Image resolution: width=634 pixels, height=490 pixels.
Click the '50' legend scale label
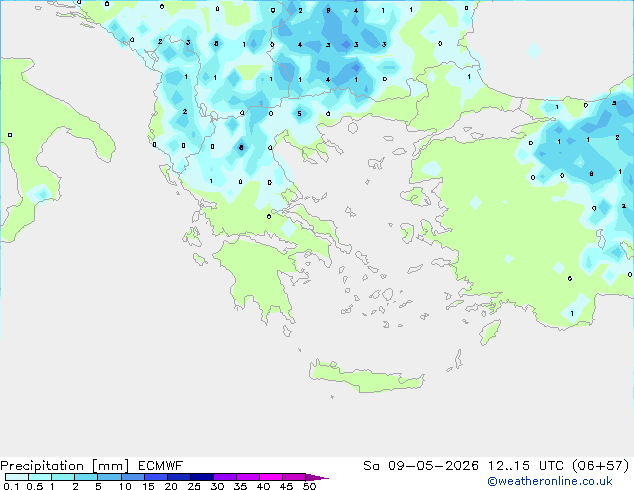[x=309, y=486]
